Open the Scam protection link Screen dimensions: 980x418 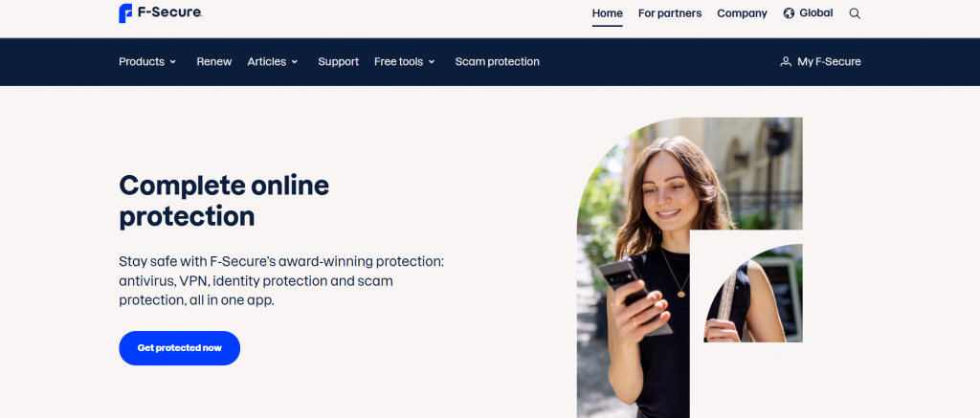pyautogui.click(x=497, y=62)
